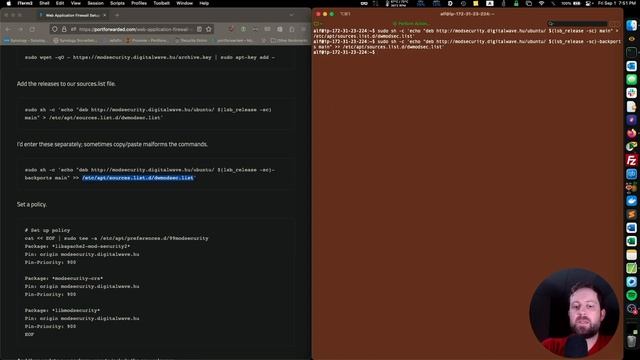Open first Synology bookmark
This screenshot has height=360, width=640.
click(x=25, y=40)
